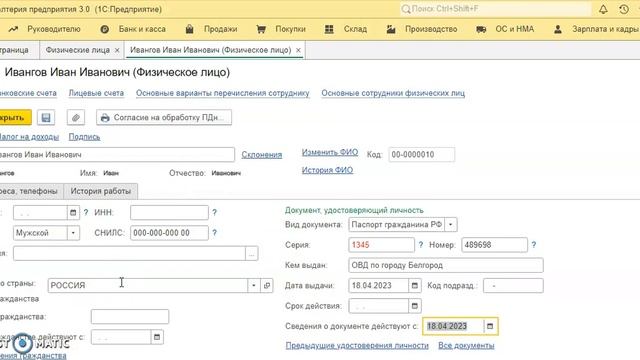Show help for ИНН field
This screenshot has width=640, height=360.
click(x=214, y=212)
